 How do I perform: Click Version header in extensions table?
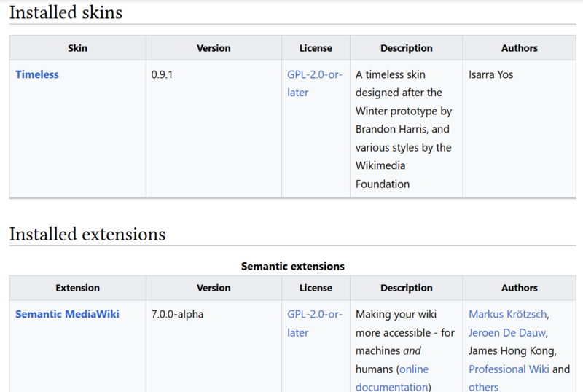click(x=214, y=288)
